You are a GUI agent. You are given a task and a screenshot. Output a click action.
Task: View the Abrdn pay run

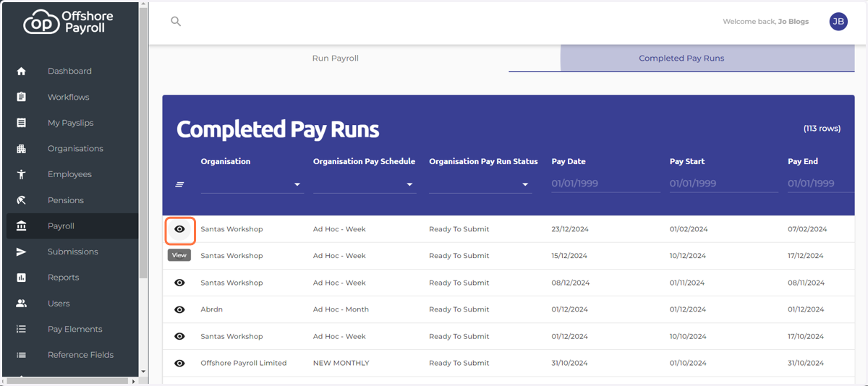tap(180, 309)
